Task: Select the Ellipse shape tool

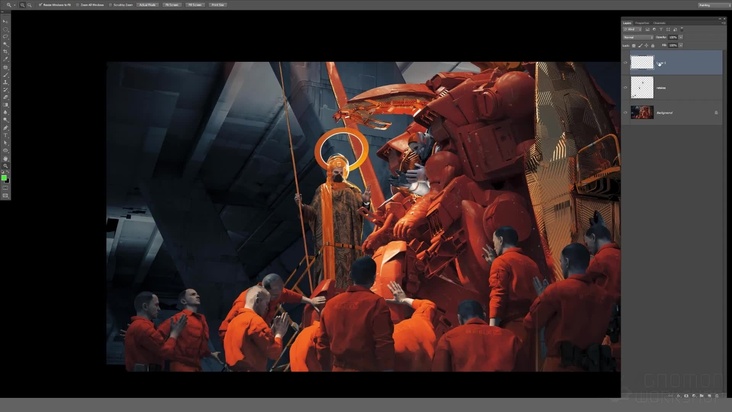Action: tap(6, 150)
